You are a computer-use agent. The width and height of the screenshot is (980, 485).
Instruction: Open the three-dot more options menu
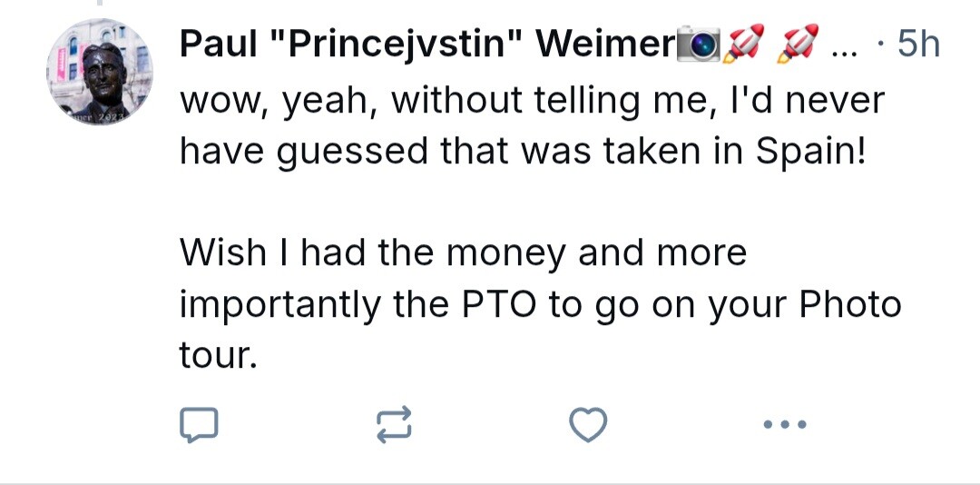pyautogui.click(x=784, y=425)
